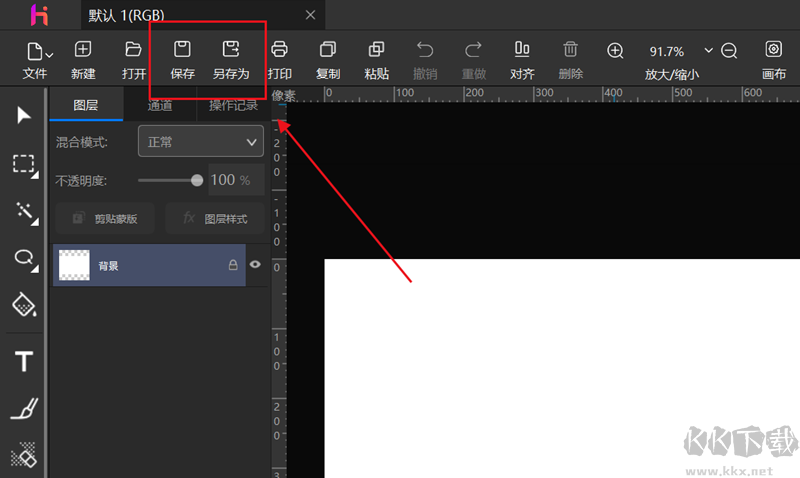800x478 pixels.
Task: Hide the 背景 layer using the eye icon
Action: (255, 264)
